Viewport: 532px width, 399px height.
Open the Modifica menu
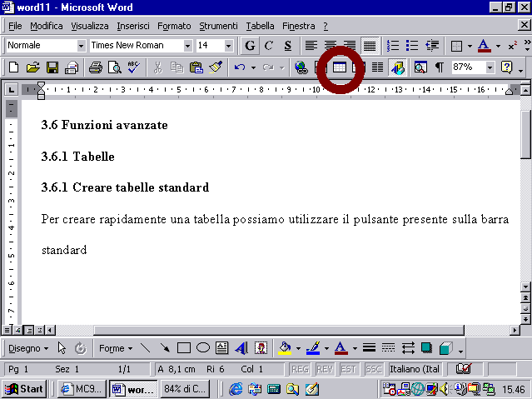(x=47, y=26)
